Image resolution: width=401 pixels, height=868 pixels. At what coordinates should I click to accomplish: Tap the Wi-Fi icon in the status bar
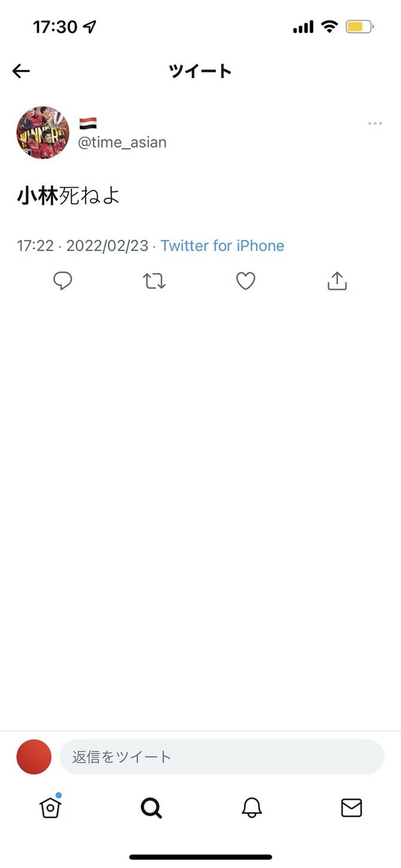(x=329, y=27)
